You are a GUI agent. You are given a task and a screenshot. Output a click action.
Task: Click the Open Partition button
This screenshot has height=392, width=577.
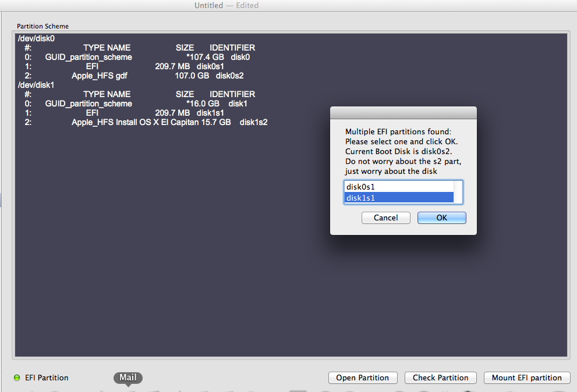point(363,377)
